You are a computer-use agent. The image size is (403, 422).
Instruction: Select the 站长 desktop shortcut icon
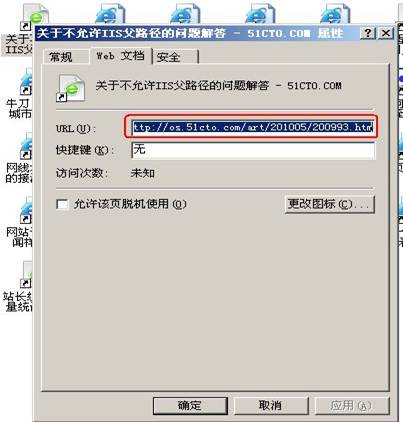click(x=26, y=275)
